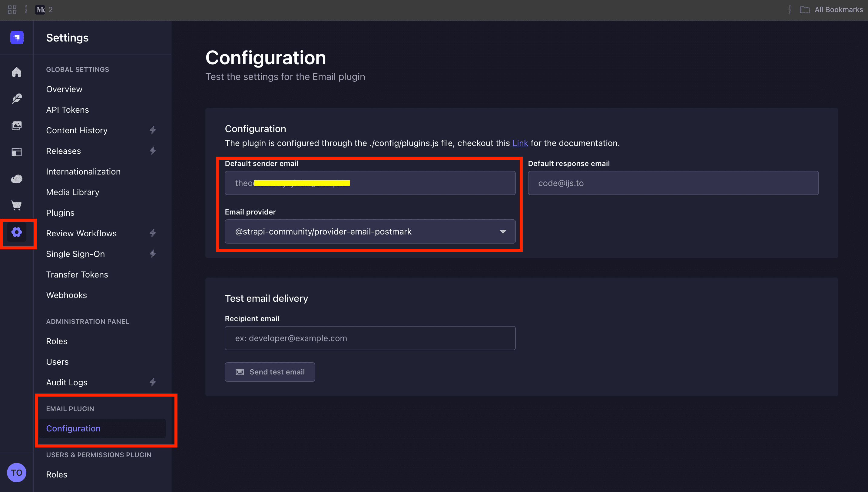Expand the Email provider dropdown
868x492 pixels.
tap(370, 231)
